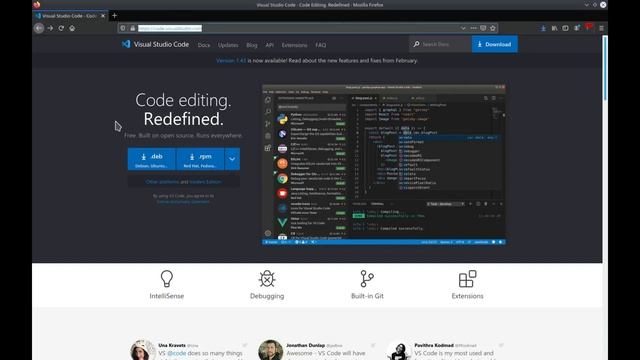
Task: Click the Firefox logo in the title bar
Action: pos(37,5)
